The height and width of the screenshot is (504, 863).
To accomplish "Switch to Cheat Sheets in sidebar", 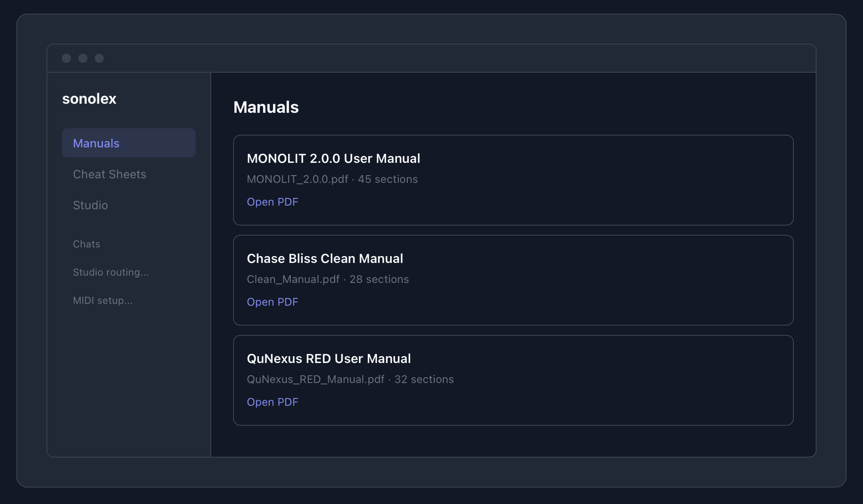I will tap(110, 174).
